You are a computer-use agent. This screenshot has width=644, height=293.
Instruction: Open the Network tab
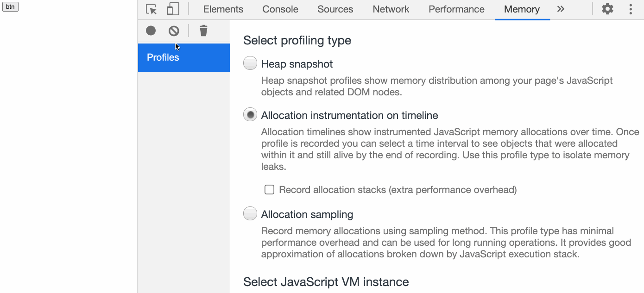pos(391,9)
